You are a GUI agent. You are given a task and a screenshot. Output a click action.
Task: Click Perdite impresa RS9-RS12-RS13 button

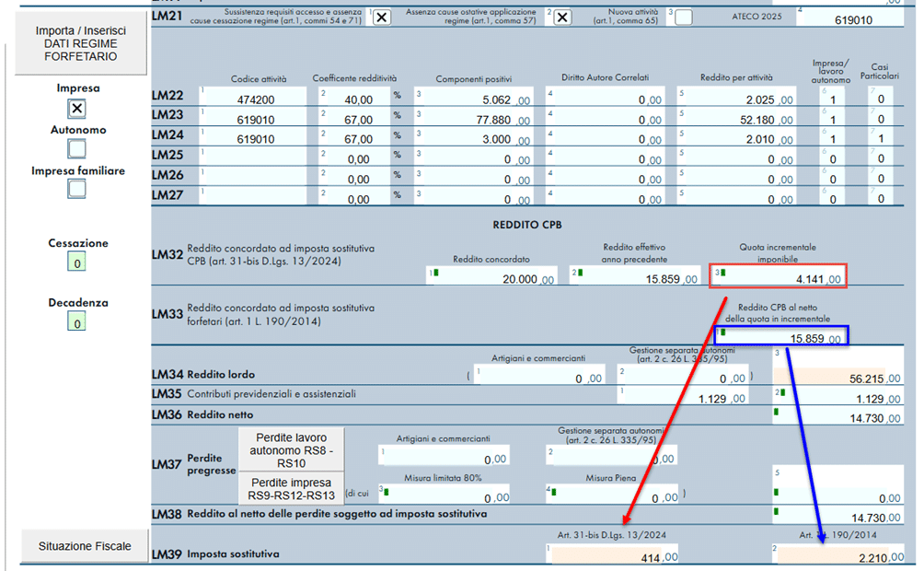coord(290,489)
